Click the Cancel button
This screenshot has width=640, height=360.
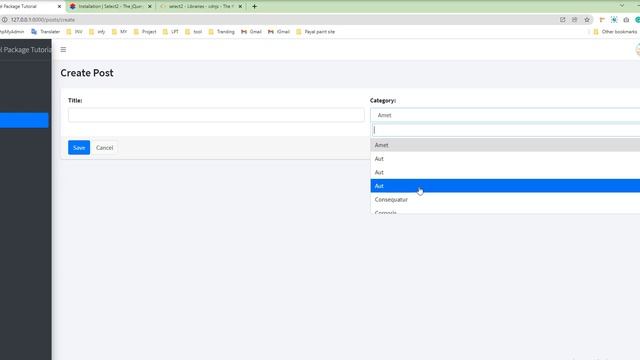(x=104, y=148)
